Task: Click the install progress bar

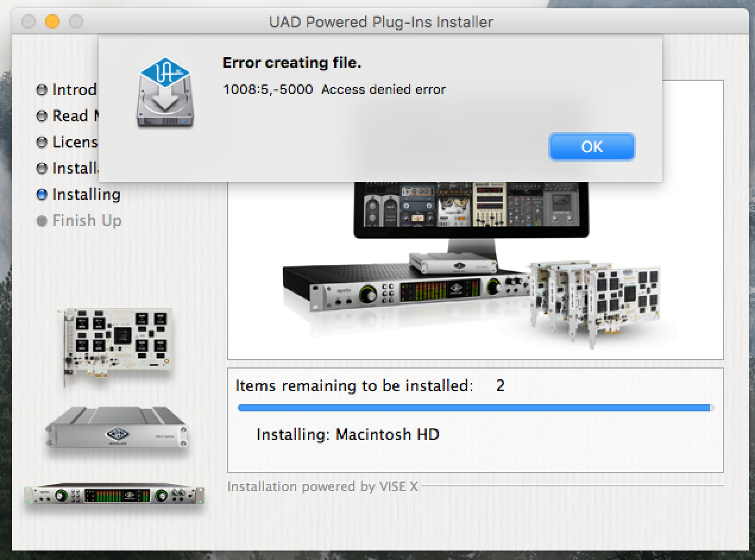Action: (476, 408)
